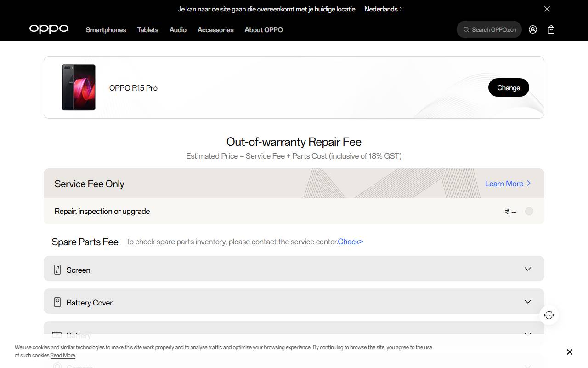Open the shopping cart icon
Image resolution: width=588 pixels, height=368 pixels.
[551, 29]
